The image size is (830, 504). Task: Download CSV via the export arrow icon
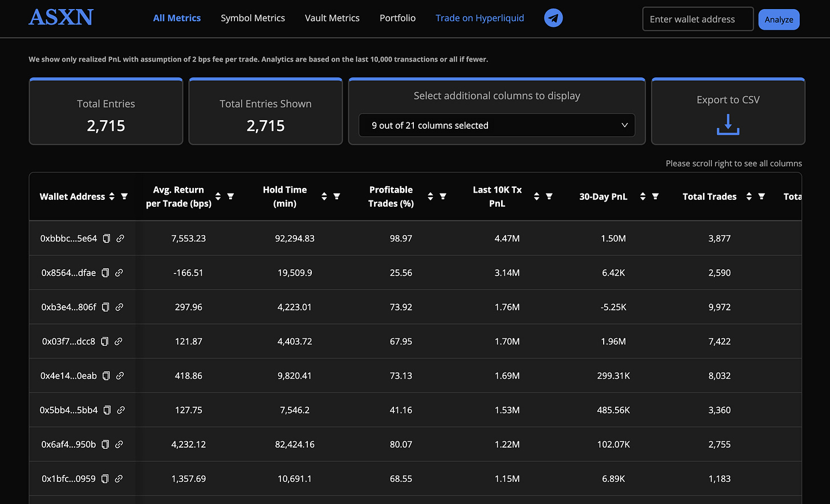(x=728, y=125)
